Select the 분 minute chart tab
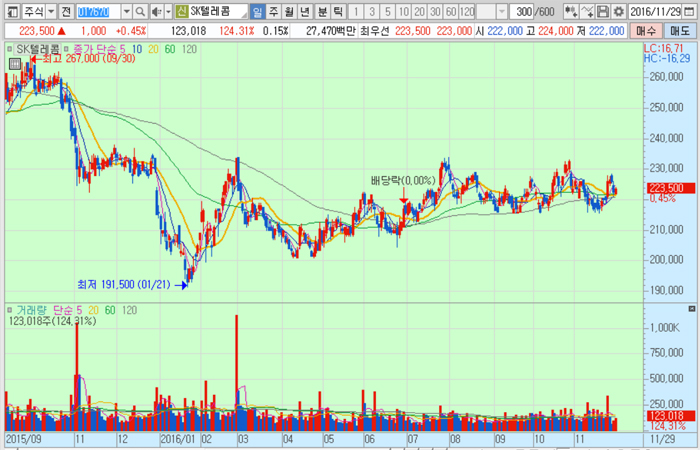Image resolution: width=700 pixels, height=450 pixels. click(322, 12)
